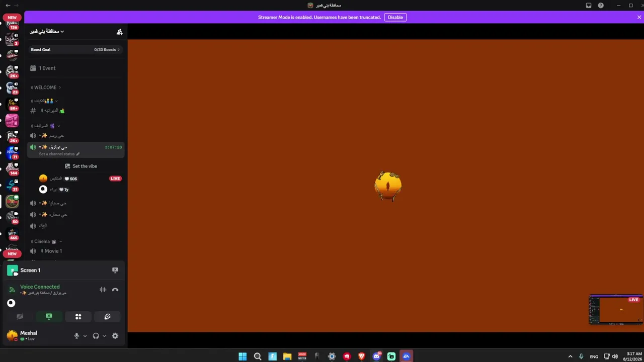Open the EA app in the taskbar
Image resolution: width=644 pixels, height=362 pixels.
[x=407, y=356]
